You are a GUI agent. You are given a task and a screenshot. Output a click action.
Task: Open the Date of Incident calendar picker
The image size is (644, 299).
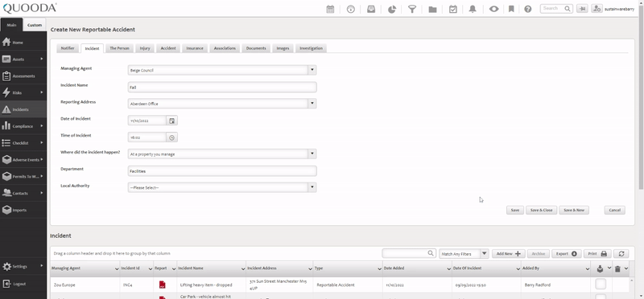click(171, 121)
